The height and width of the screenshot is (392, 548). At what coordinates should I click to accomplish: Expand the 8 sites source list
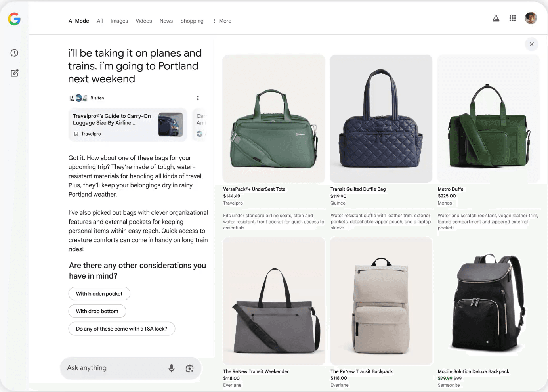pyautogui.click(x=87, y=98)
